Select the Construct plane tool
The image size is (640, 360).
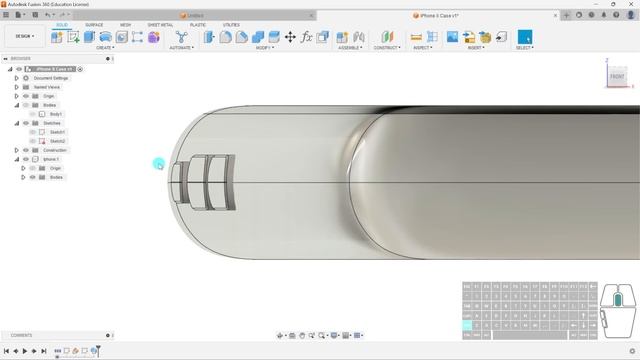(x=387, y=37)
